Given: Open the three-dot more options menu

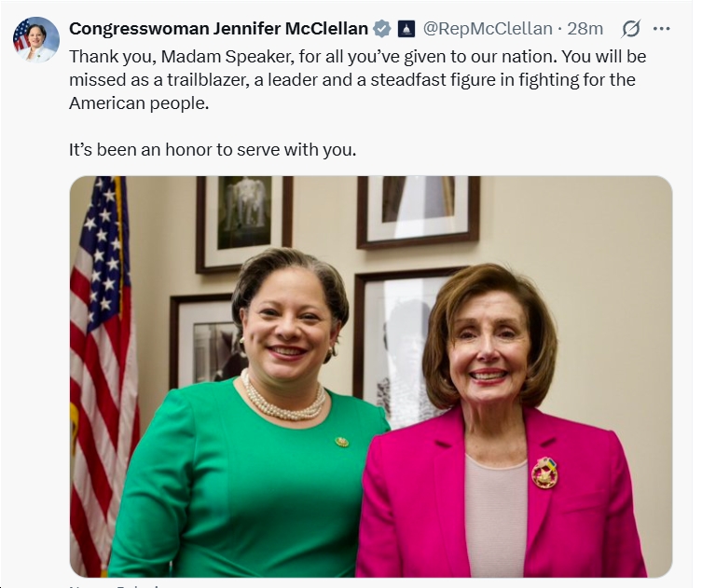Looking at the screenshot, I should pos(661,29).
